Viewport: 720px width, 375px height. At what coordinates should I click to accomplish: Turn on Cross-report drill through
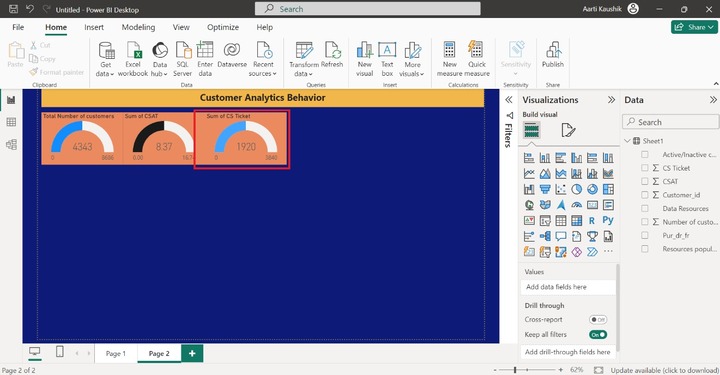598,319
